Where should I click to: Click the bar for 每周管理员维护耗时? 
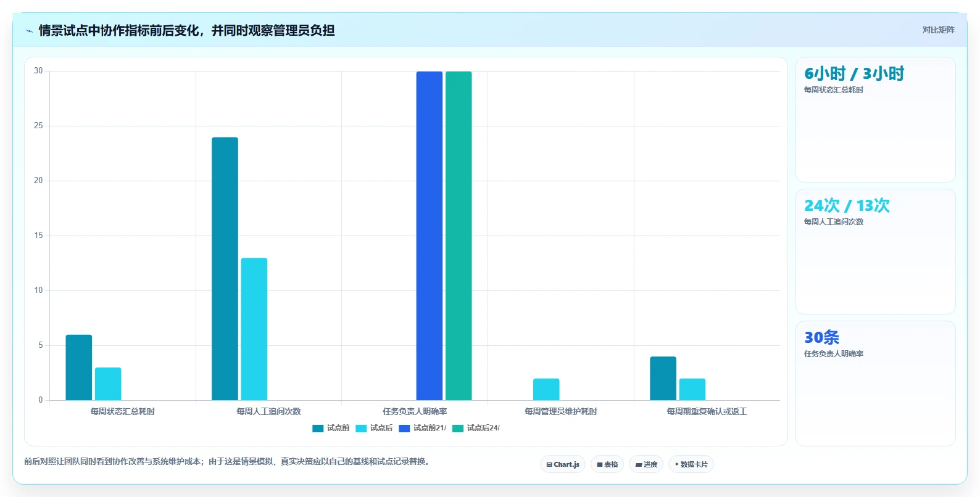pyautogui.click(x=546, y=390)
